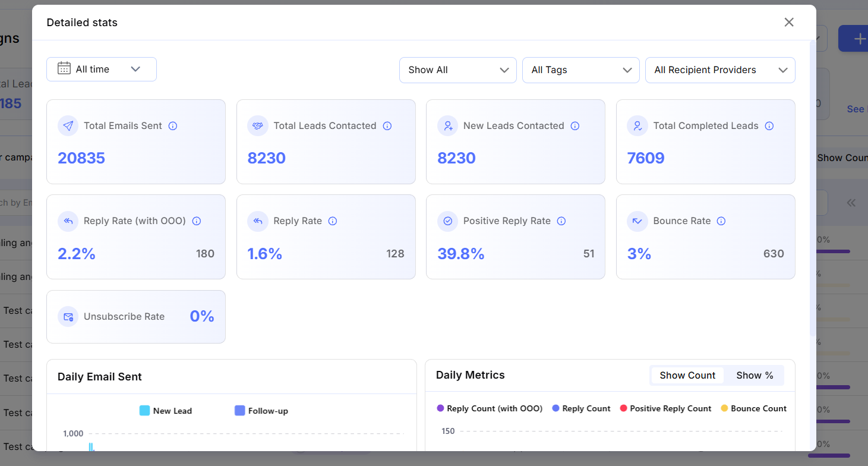868x466 pixels.
Task: View info about Positive Reply Rate
Action: pyautogui.click(x=561, y=221)
